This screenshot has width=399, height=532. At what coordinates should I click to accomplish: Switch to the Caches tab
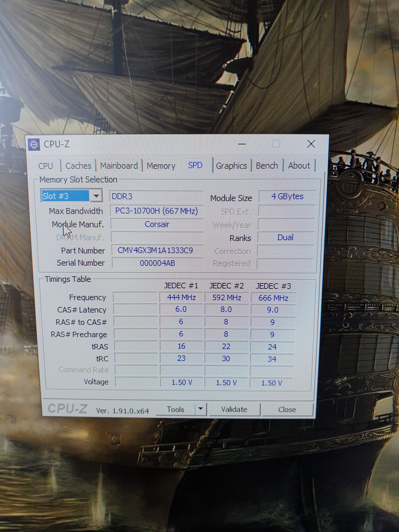click(78, 166)
